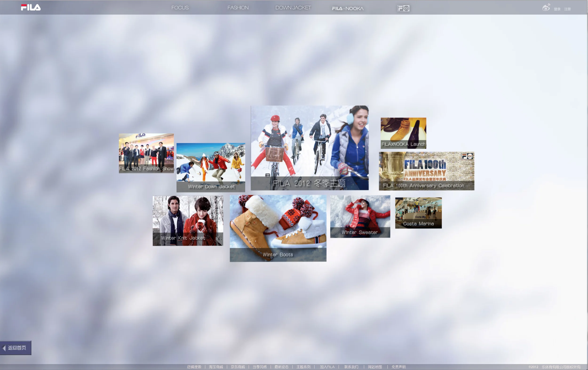
Task: Open the Costa Marina thumbnail
Action: point(418,213)
